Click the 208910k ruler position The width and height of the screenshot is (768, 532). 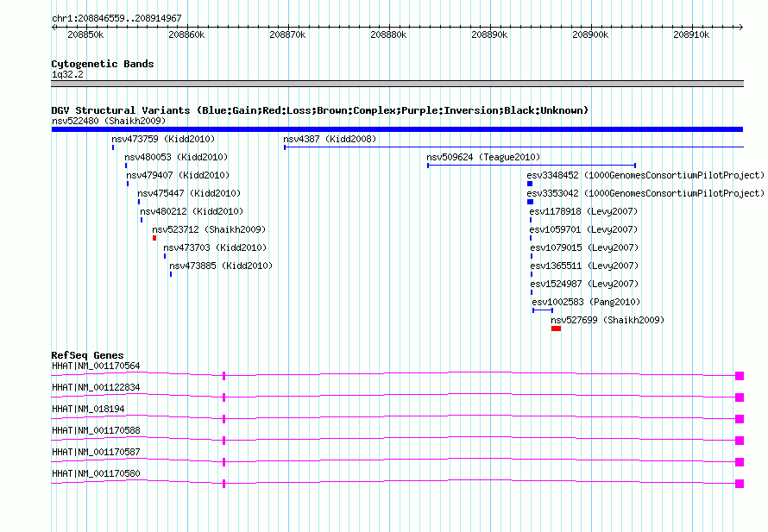coord(691,34)
